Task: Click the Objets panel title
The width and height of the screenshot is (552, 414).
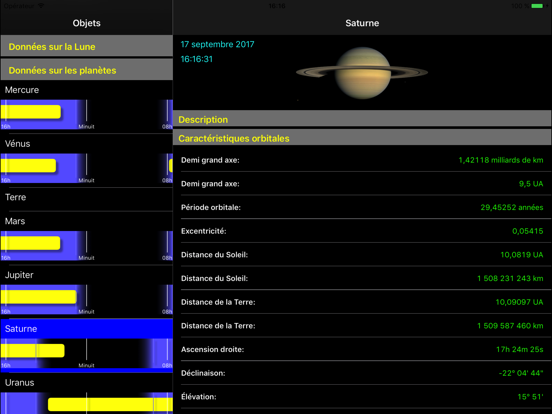Action: (87, 23)
